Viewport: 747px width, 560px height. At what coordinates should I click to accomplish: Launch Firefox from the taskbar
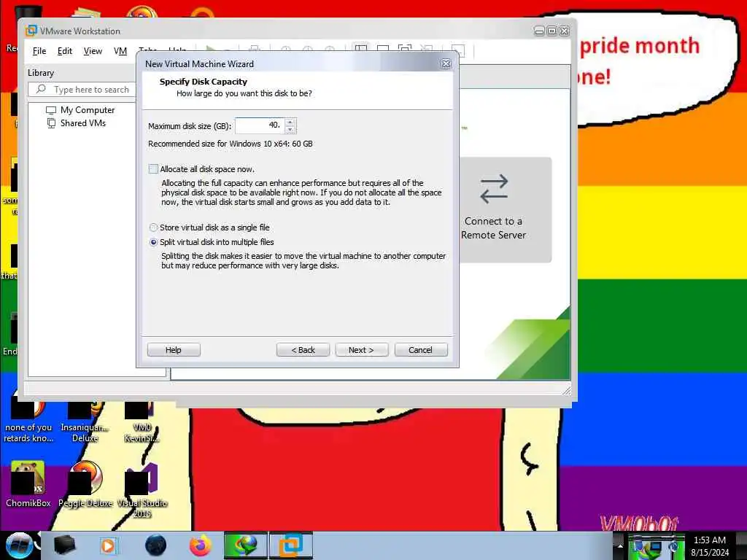click(x=201, y=545)
